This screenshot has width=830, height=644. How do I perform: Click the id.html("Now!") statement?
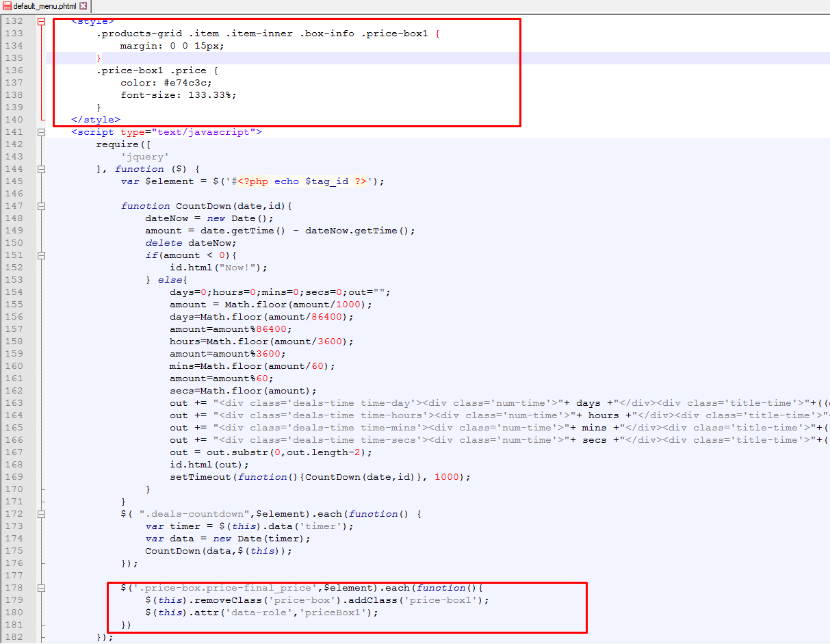(x=218, y=268)
